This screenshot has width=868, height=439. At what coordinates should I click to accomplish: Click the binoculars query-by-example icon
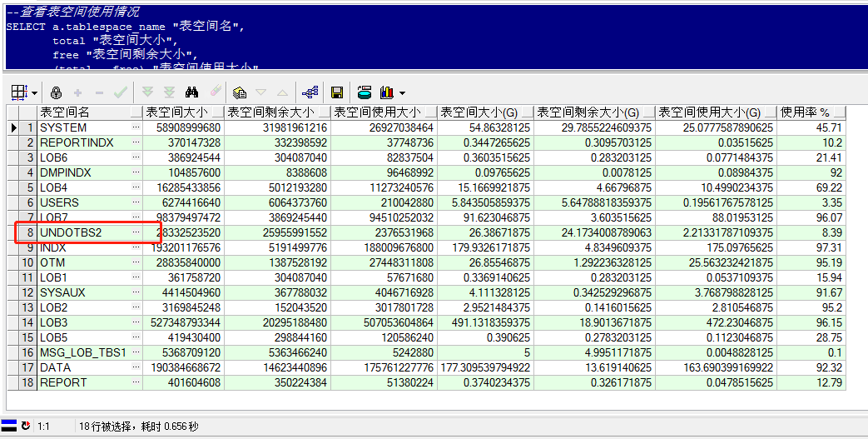[191, 92]
